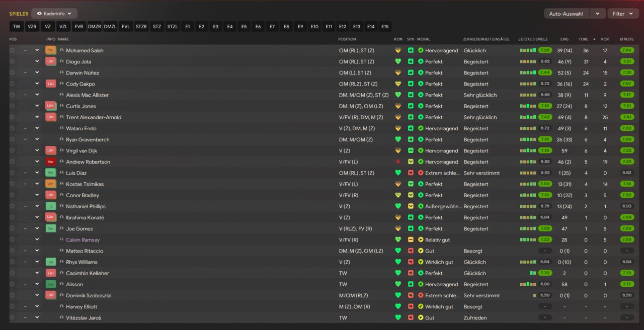
Task: Click the morale icon in Cody Gakpo's row
Action: (421, 84)
